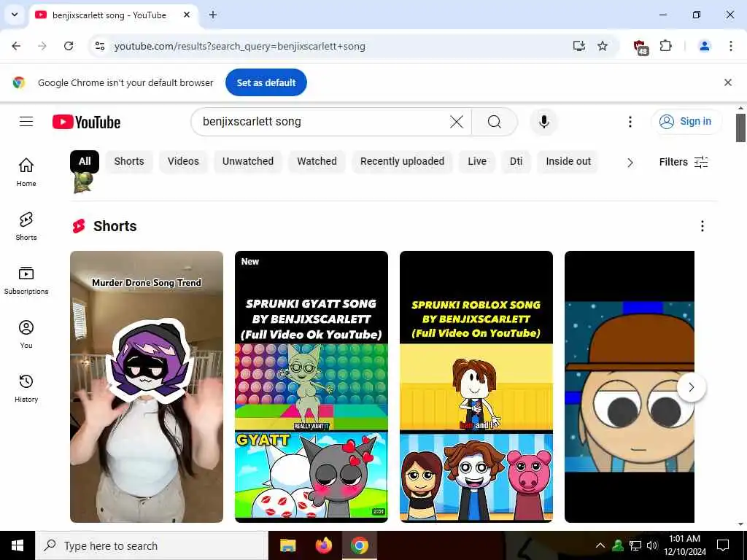This screenshot has width=747, height=560.
Task: Open History in the sidebar
Action: [26, 389]
